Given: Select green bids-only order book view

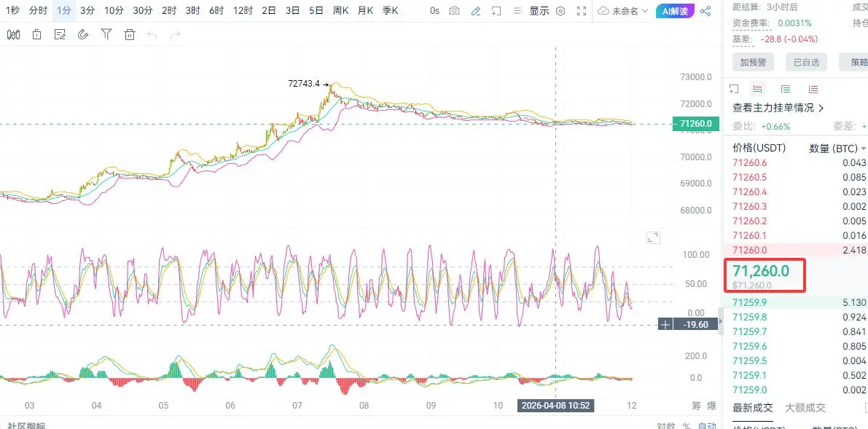Looking at the screenshot, I should [786, 89].
